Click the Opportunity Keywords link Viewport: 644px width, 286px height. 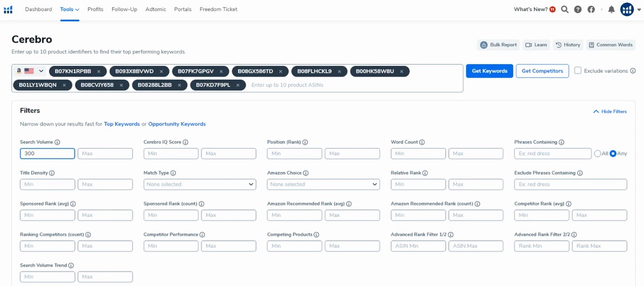pos(177,124)
